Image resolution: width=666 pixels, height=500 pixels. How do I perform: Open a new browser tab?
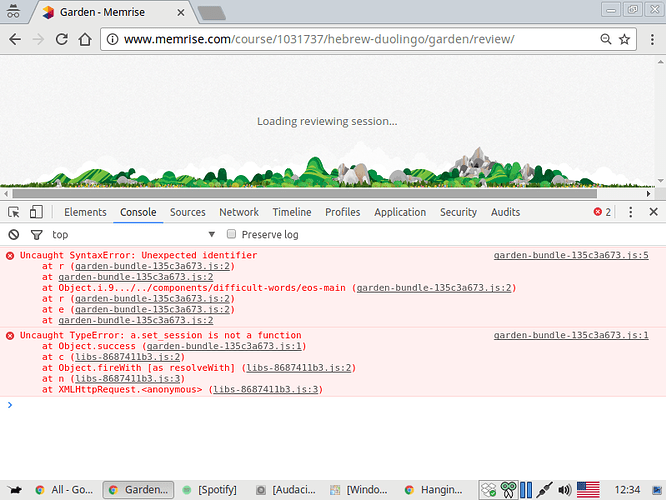click(212, 13)
